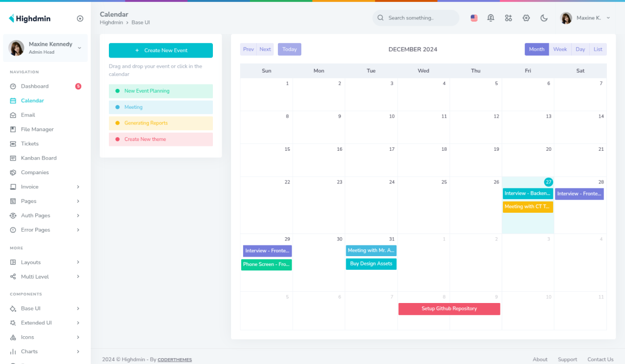
Task: Click the Charts bar icon in the sidebar
Action: (13, 352)
